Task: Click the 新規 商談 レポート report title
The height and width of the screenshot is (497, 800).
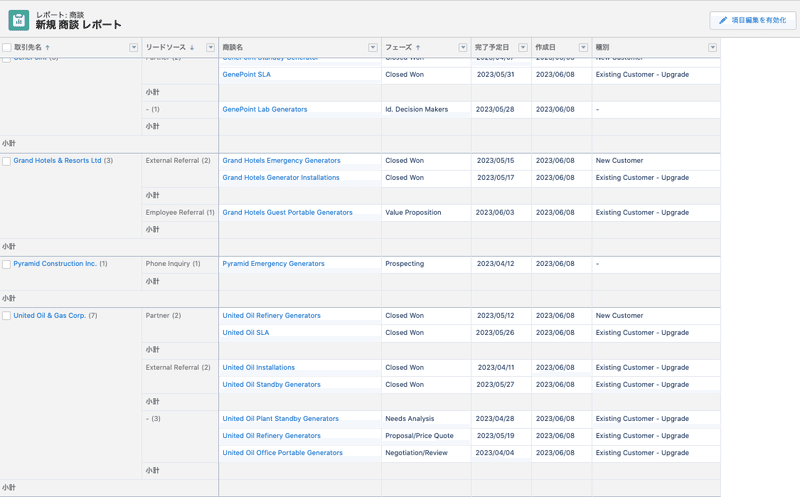Action: [x=79, y=24]
